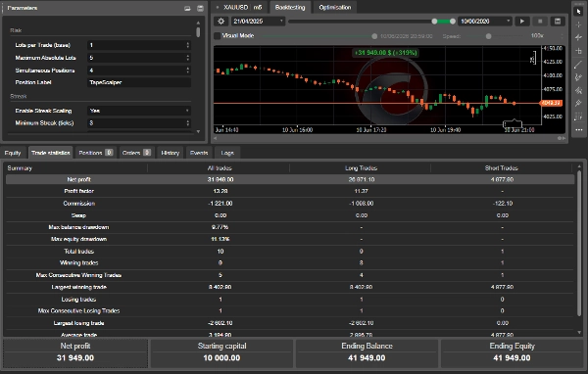Click the save parameters icon in Parameters header
The width and height of the screenshot is (588, 374).
click(x=200, y=8)
